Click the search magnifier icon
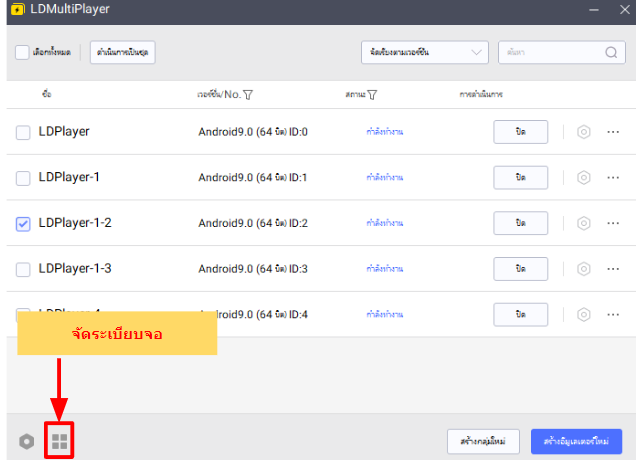638x460 pixels. tap(611, 52)
